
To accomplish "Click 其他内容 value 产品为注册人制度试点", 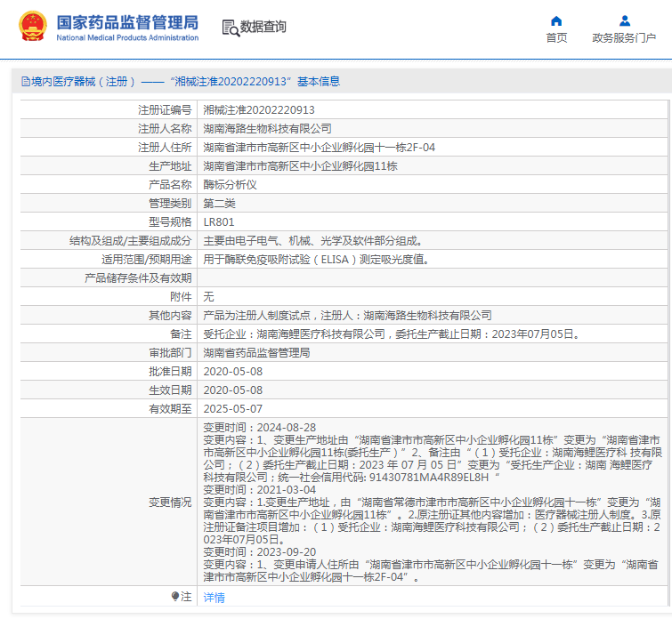I will coord(347,316).
